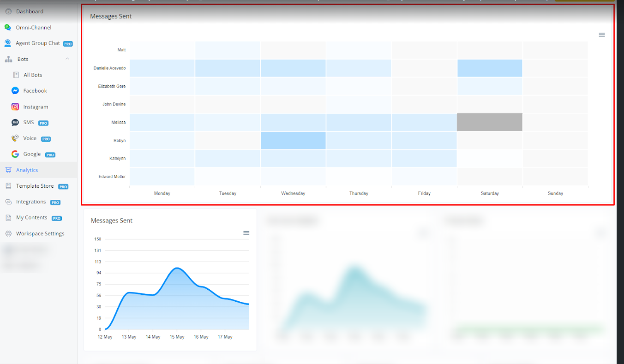This screenshot has height=364, width=624.
Task: Click the Agent Group Chat icon
Action: 8,43
